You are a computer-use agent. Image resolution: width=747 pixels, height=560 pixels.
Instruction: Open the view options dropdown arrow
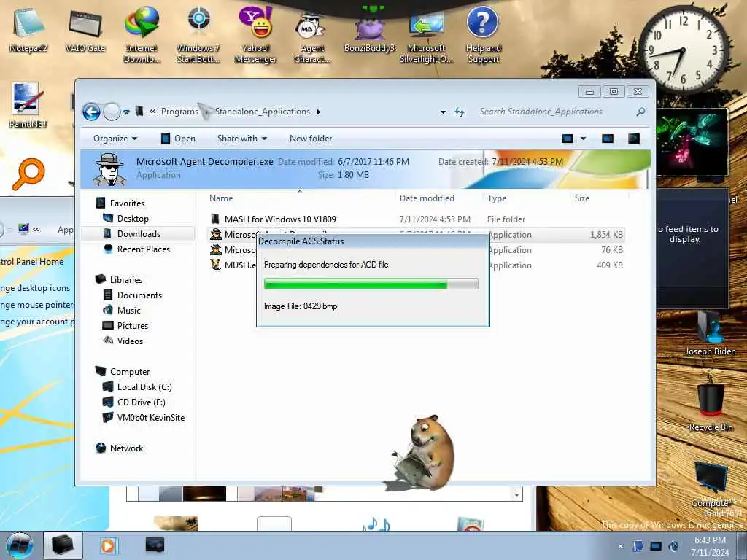tap(583, 139)
